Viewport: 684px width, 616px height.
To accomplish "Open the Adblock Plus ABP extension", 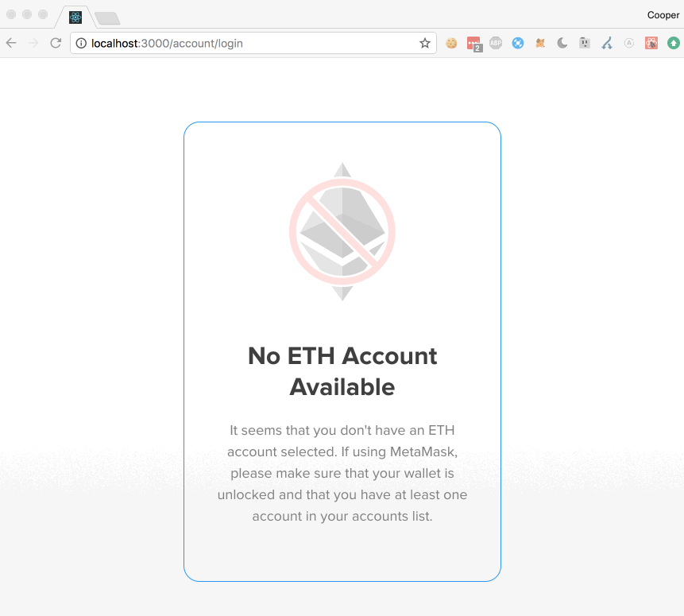I will [496, 43].
